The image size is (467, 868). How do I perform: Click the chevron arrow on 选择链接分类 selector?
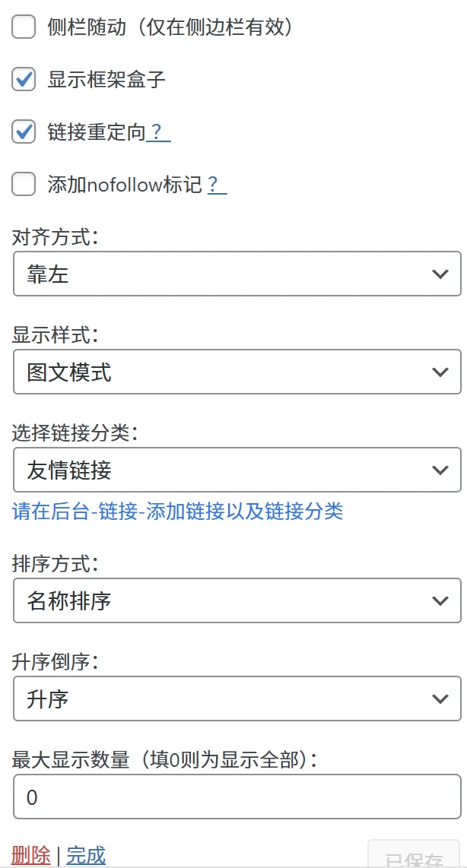440,470
